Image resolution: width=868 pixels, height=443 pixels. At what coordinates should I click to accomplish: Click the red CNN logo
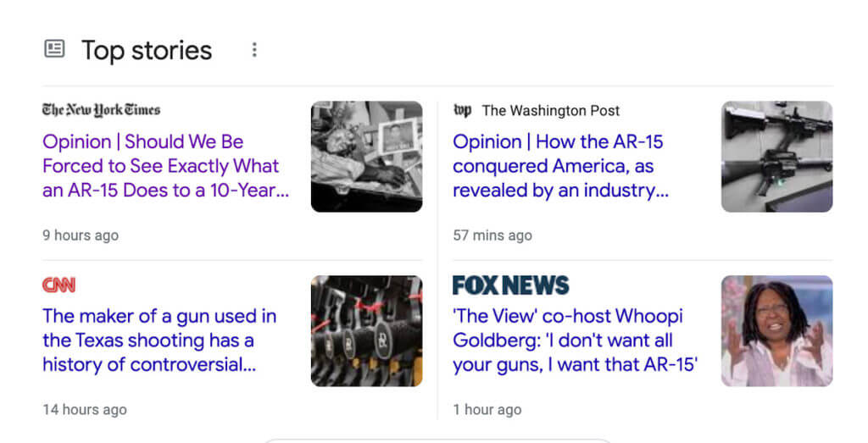[59, 285]
